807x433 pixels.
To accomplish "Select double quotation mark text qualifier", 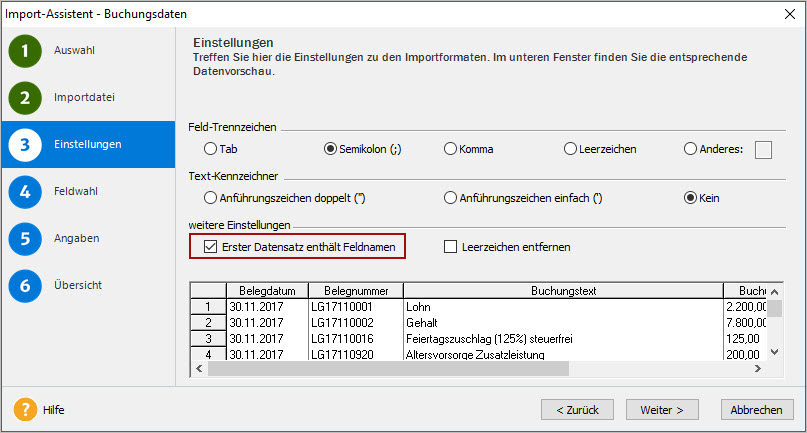I will click(210, 198).
